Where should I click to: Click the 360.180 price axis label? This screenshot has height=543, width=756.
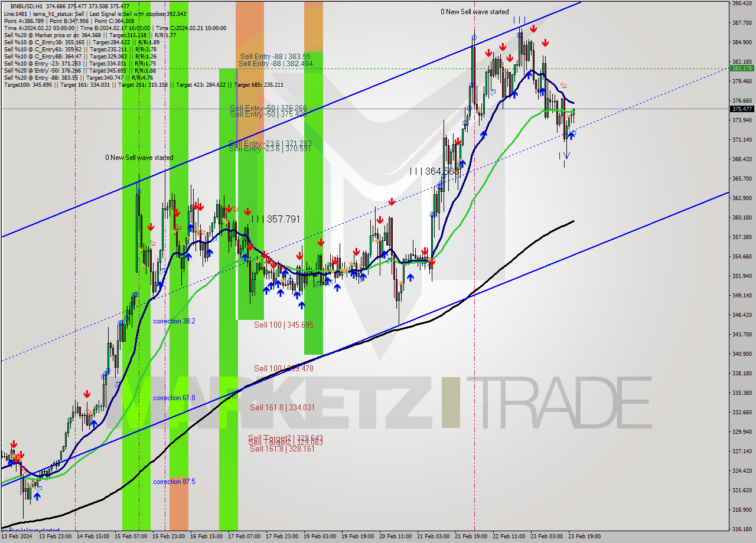pos(742,217)
